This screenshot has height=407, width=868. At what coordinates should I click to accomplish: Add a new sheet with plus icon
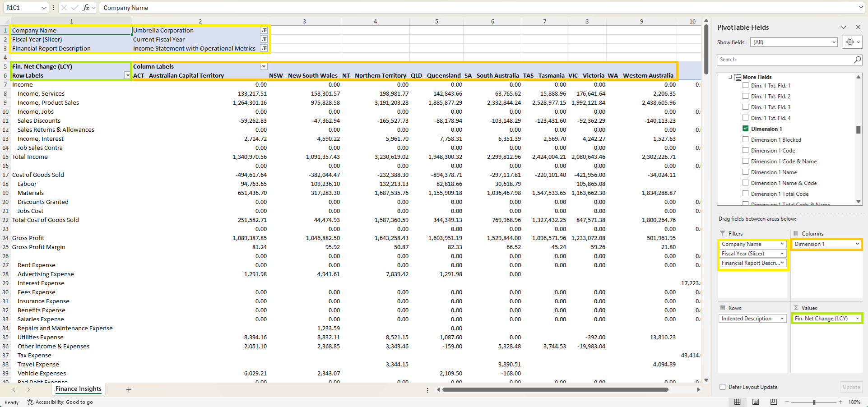pyautogui.click(x=129, y=389)
